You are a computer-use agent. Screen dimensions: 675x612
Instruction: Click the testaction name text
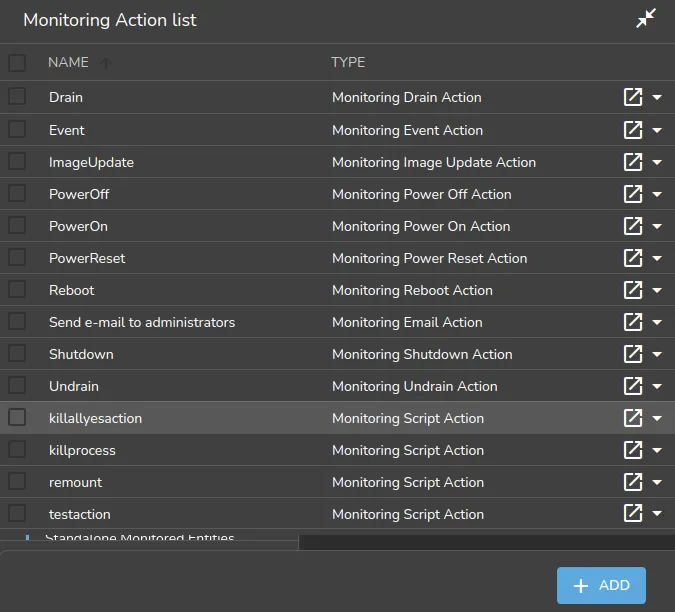pyautogui.click(x=80, y=514)
